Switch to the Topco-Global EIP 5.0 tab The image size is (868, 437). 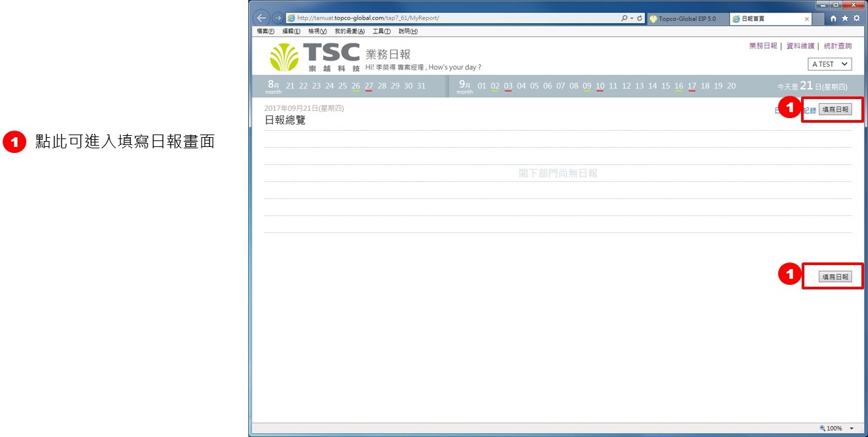pos(687,19)
